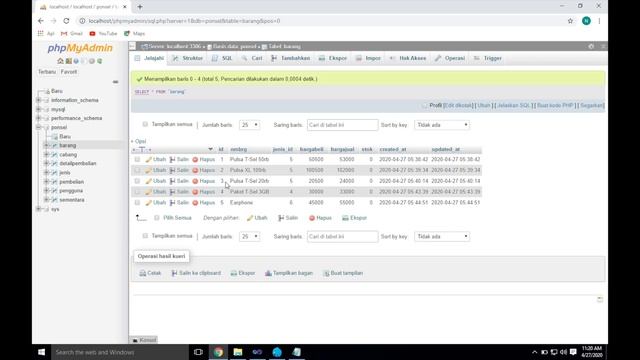
Task: Collapse the navigation panel link icon
Action: coord(116,82)
